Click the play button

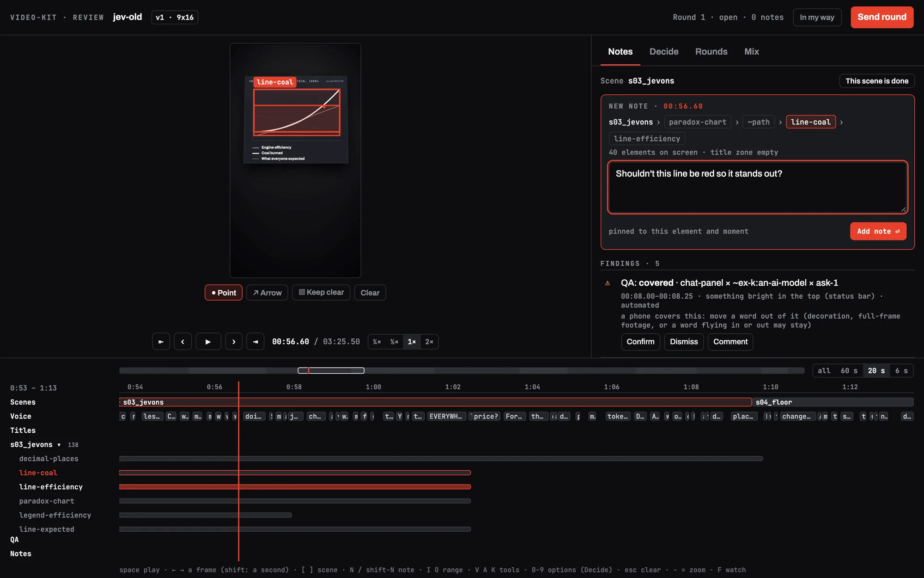(x=208, y=342)
